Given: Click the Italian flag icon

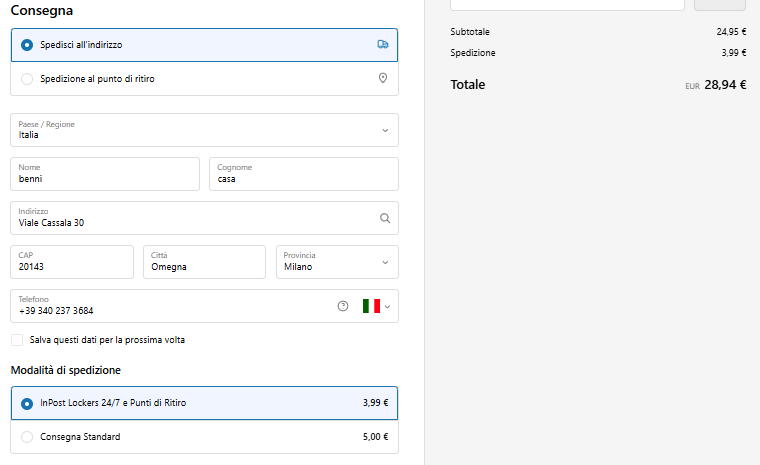Looking at the screenshot, I should pos(371,306).
